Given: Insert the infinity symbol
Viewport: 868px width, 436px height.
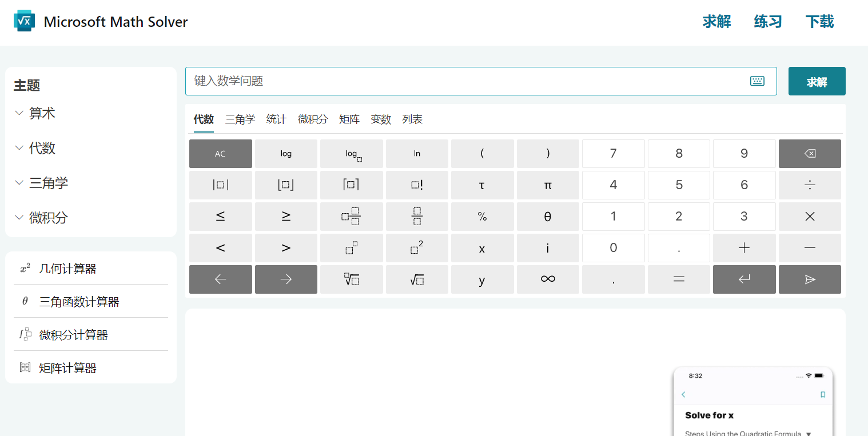Looking at the screenshot, I should click(x=548, y=279).
